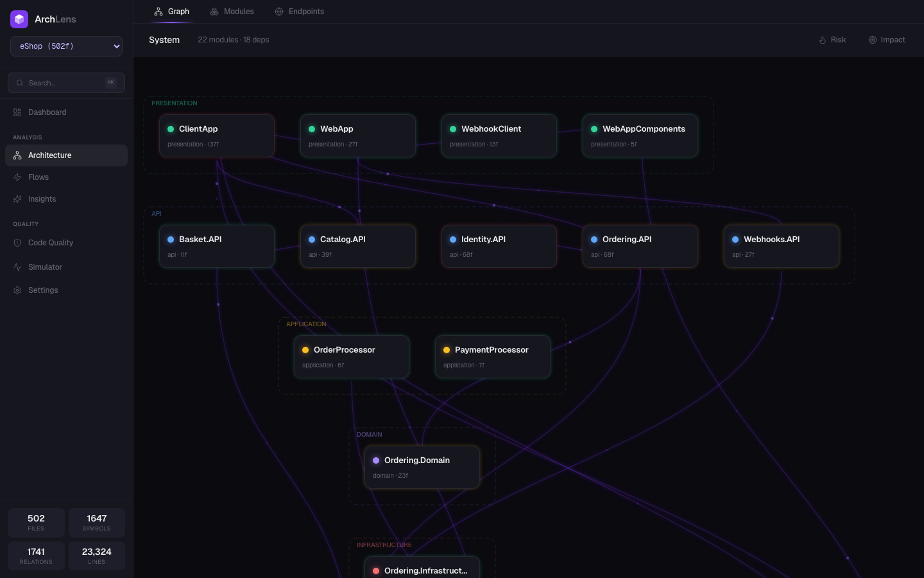Select the Graph tab
Image resolution: width=924 pixels, height=578 pixels.
[x=172, y=12]
